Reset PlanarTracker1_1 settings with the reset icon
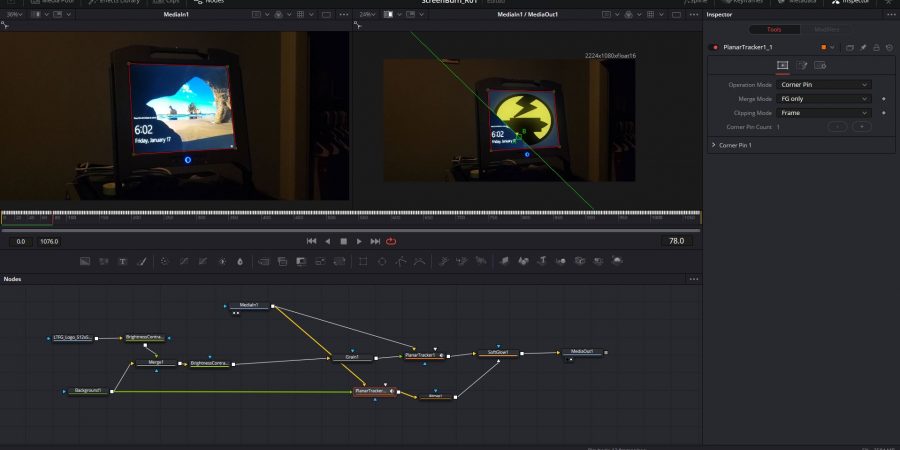Screen dimensions: 900x450 (x=889, y=47)
